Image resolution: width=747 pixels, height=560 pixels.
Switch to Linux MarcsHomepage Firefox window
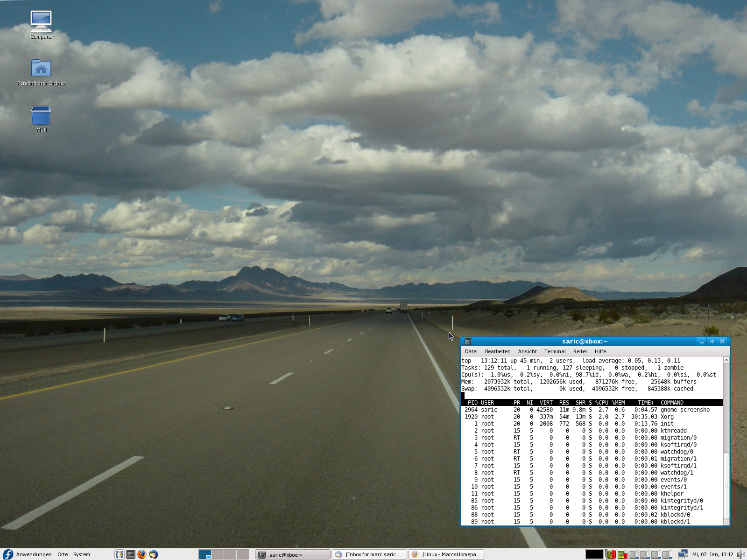coord(446,554)
